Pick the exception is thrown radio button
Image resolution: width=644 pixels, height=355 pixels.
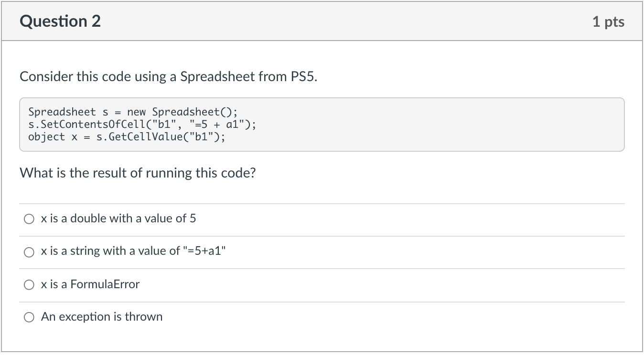point(29,317)
